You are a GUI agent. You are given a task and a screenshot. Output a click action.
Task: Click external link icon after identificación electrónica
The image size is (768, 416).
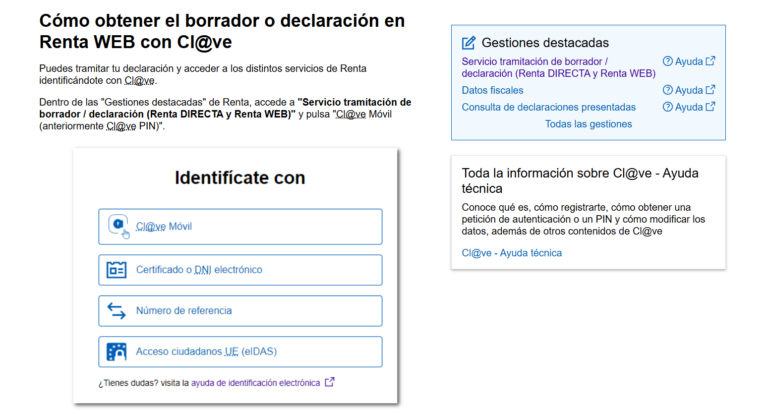[330, 382]
